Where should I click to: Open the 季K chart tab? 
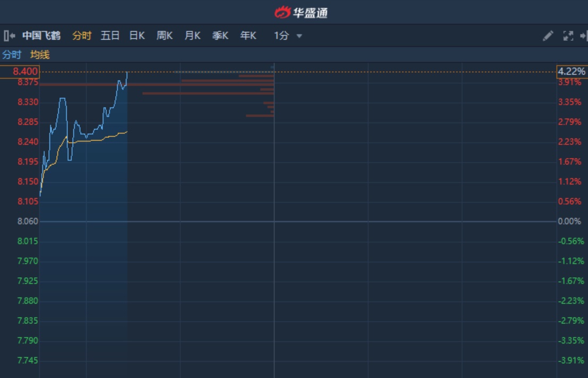[220, 36]
